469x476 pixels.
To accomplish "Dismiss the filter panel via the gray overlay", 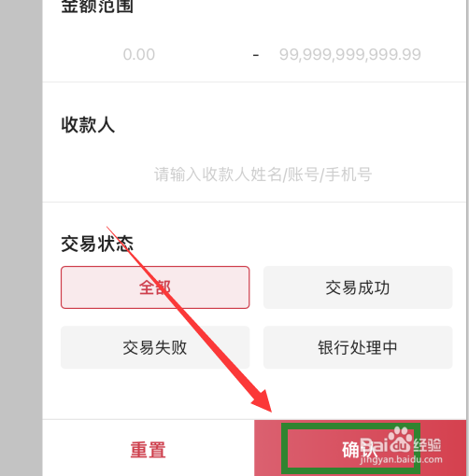I will tap(21, 238).
